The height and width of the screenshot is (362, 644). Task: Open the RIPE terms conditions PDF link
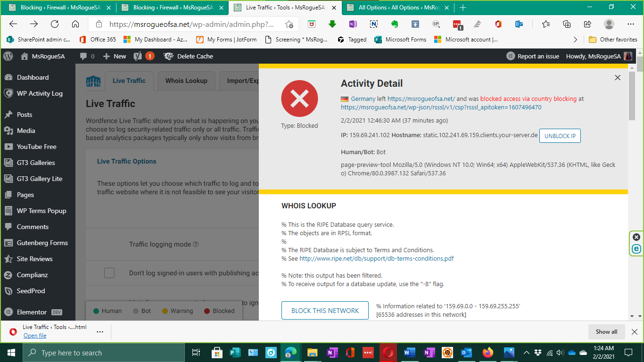click(x=376, y=258)
